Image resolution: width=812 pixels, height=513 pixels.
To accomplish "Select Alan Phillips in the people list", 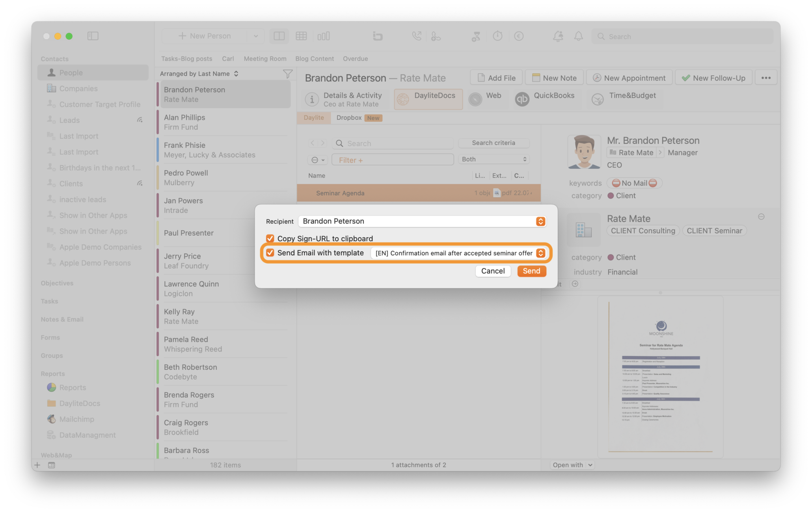I will click(x=223, y=122).
